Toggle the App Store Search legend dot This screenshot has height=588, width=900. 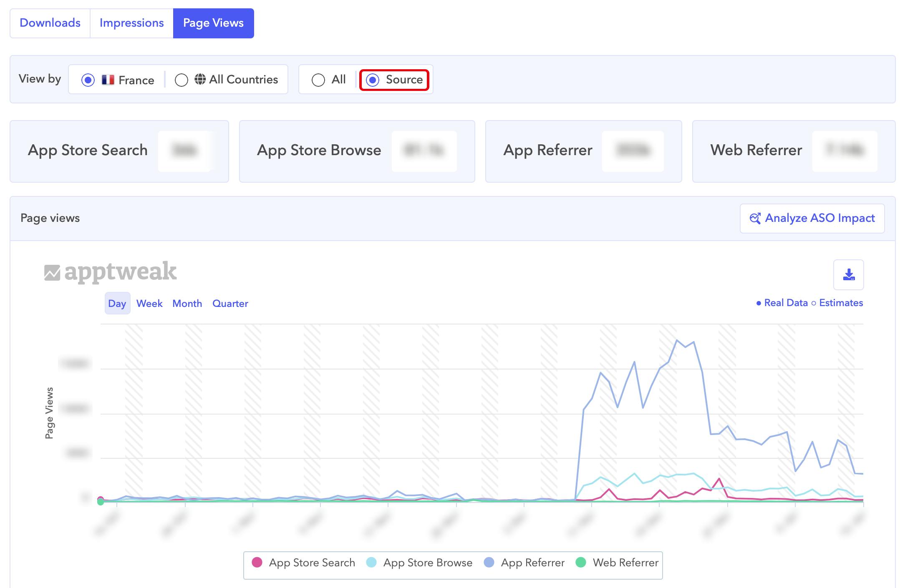(x=257, y=562)
